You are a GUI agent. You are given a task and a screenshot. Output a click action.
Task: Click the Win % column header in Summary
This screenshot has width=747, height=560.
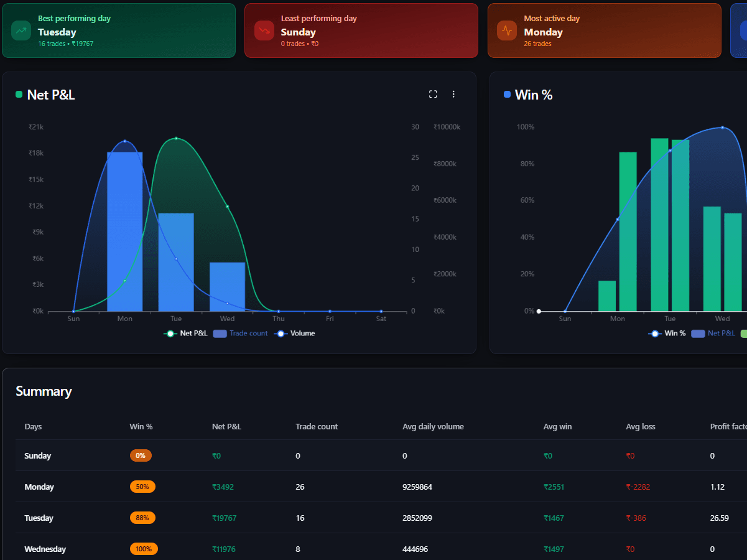141,426
